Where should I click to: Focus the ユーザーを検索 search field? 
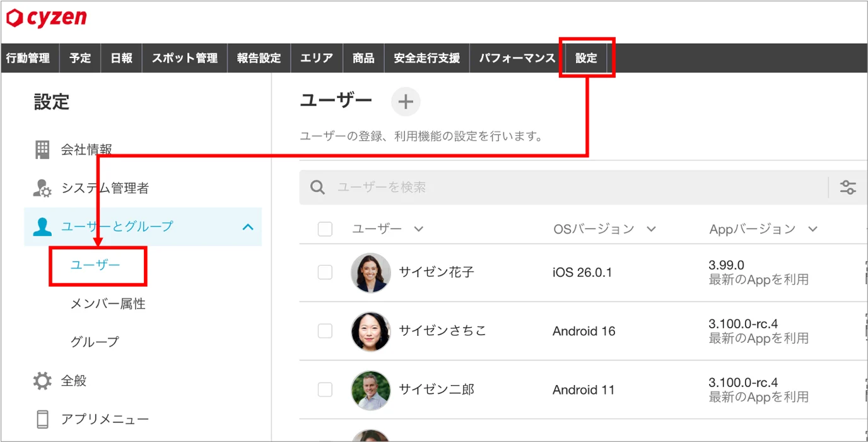pos(563,188)
